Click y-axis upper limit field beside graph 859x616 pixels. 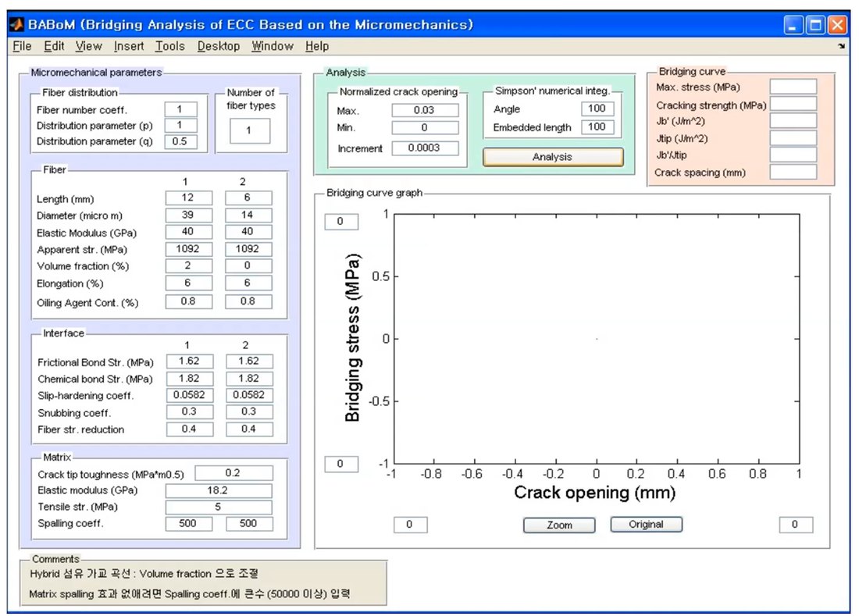(341, 222)
